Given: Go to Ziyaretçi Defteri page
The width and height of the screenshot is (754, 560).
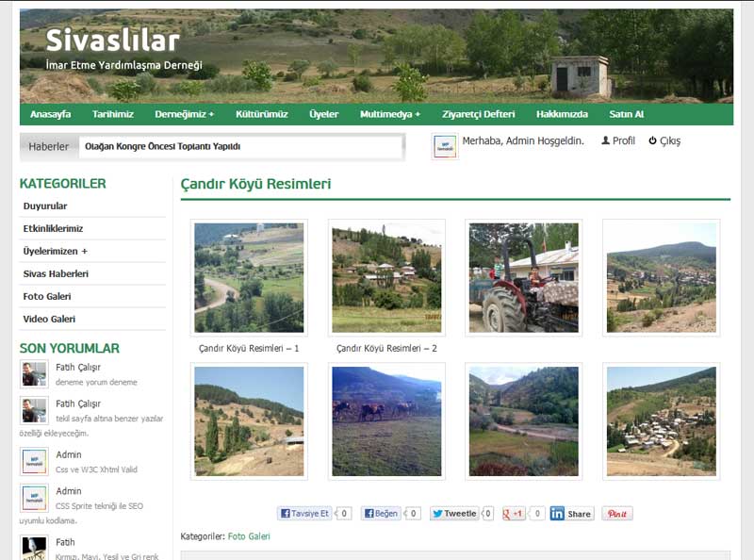Looking at the screenshot, I should coord(479,114).
